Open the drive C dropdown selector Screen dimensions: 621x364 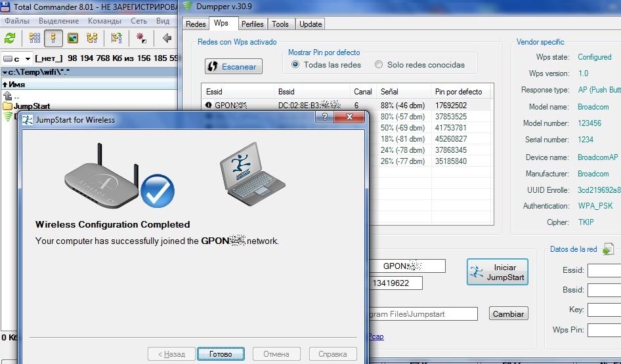(x=17, y=58)
